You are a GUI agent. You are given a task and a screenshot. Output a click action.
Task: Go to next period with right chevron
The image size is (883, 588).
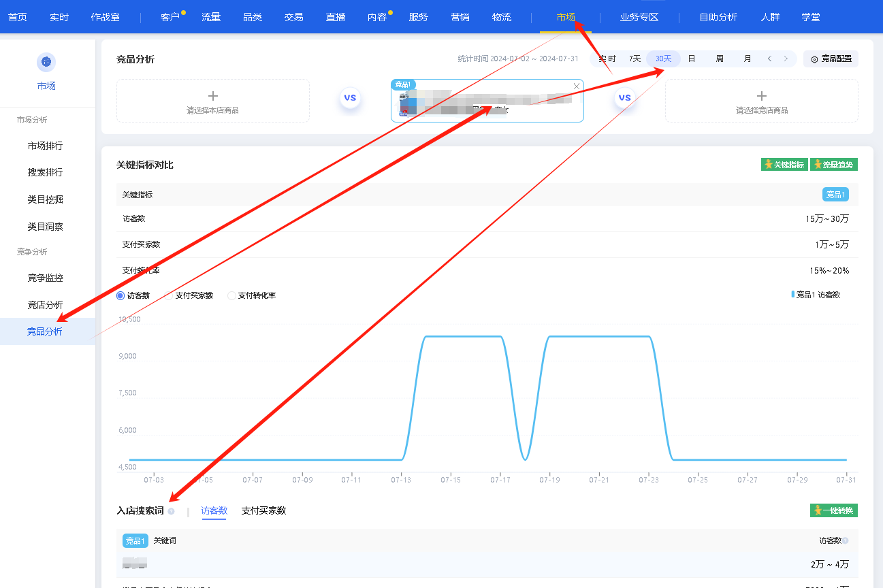[x=786, y=59]
